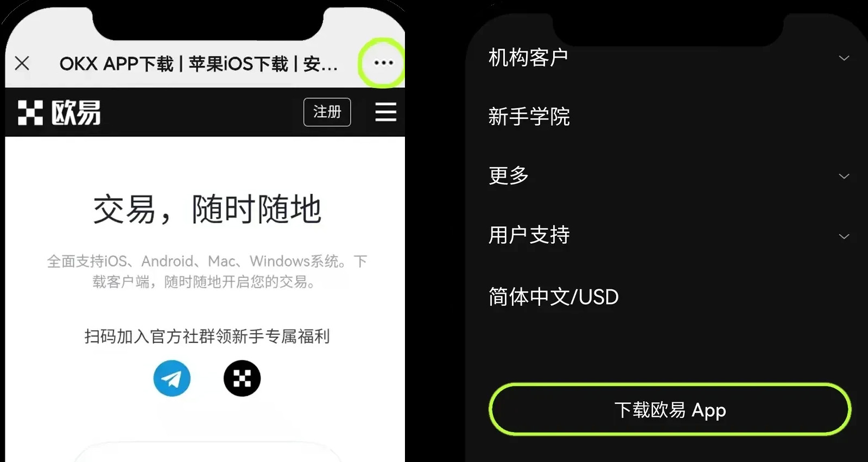Screen dimensions: 868x462
Task: Click the 注册 register button
Action: (x=327, y=112)
